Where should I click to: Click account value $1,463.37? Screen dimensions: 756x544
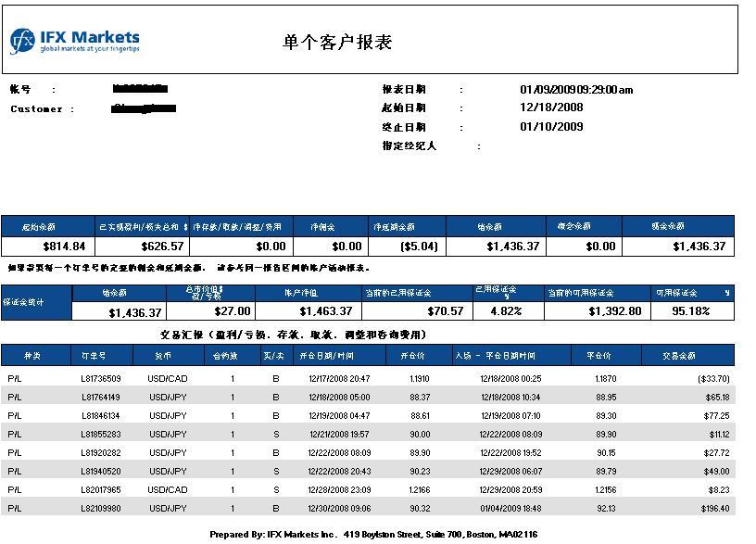pyautogui.click(x=325, y=311)
